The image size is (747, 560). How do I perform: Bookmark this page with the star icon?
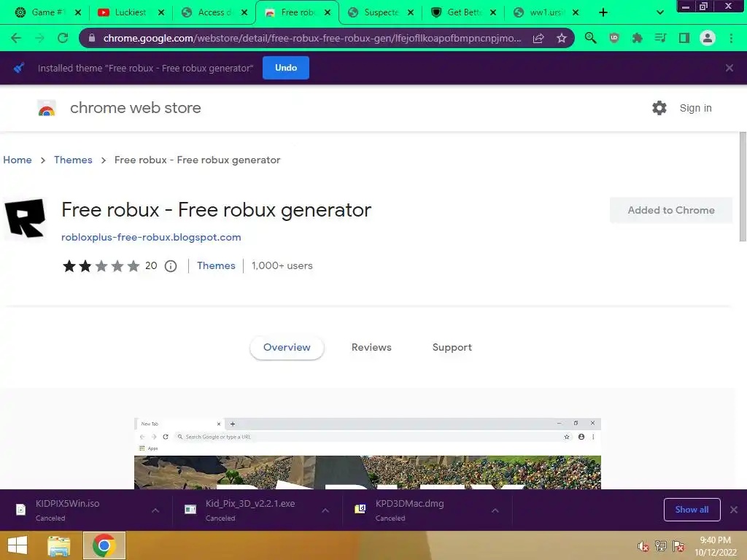point(562,38)
